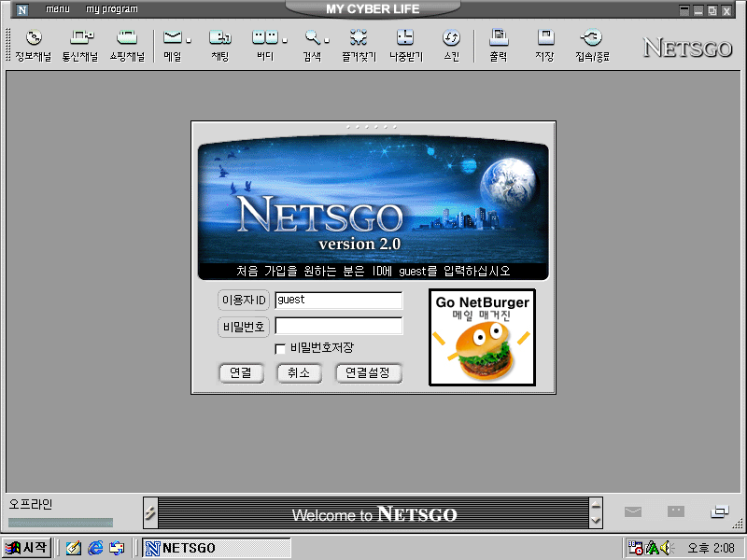Screen dimensions: 747x560
Task: Click the speaker volume tray icon
Action: tap(666, 548)
